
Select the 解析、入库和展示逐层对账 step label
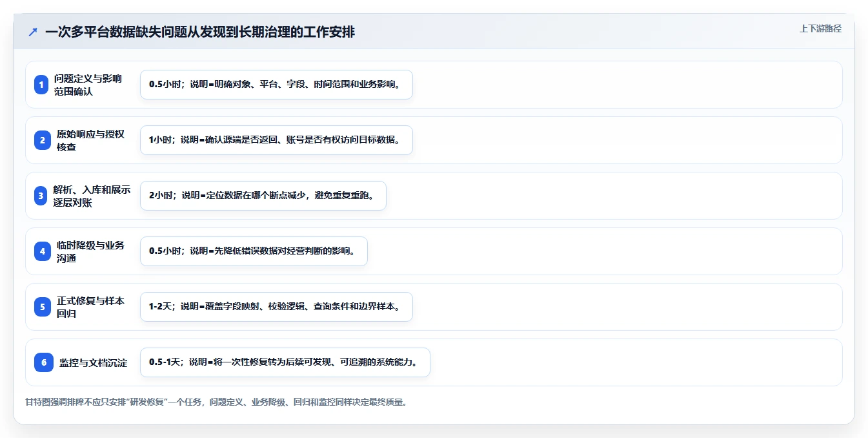(x=92, y=196)
